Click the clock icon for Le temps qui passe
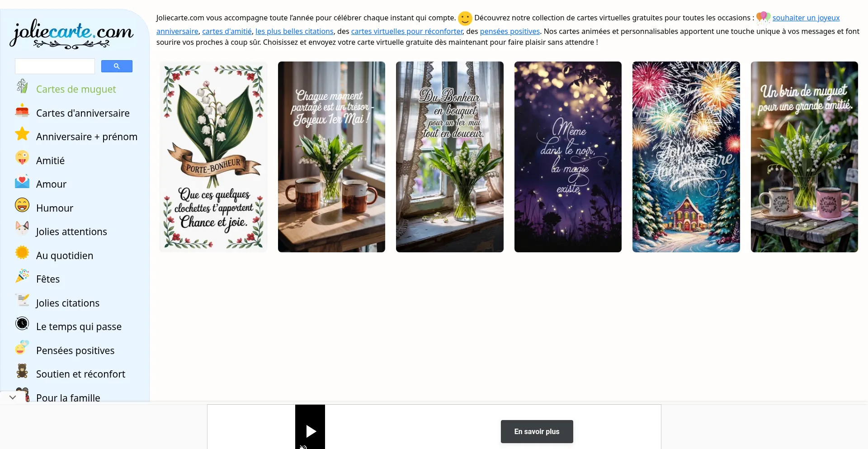 (x=22, y=324)
